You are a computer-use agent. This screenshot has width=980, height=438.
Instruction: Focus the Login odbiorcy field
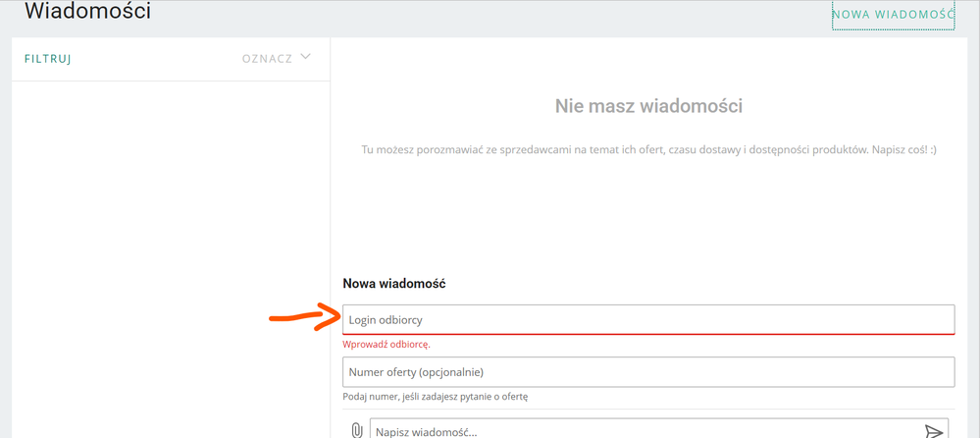[x=647, y=319]
